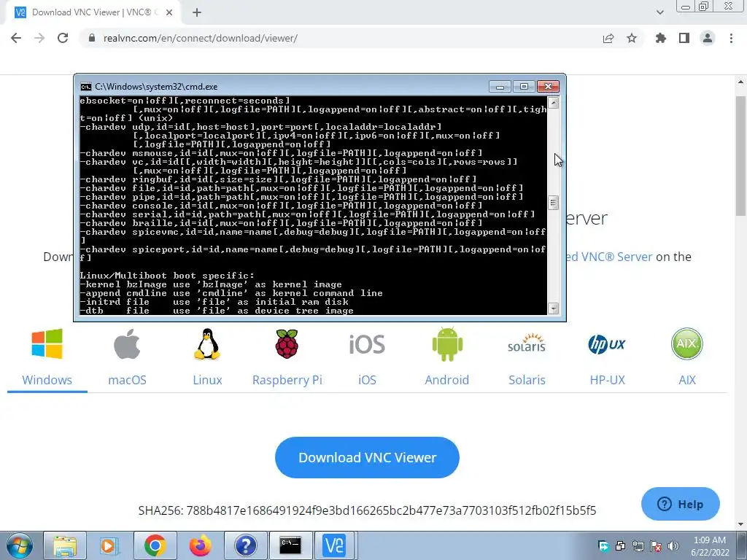Screen dimensions: 747x560
Task: Go back in Chrome
Action: pyautogui.click(x=16, y=38)
